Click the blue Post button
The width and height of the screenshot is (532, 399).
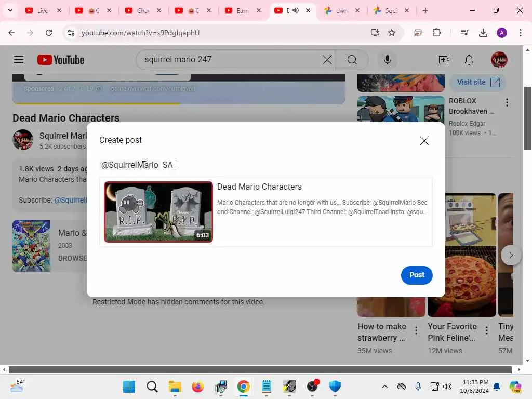click(x=417, y=275)
